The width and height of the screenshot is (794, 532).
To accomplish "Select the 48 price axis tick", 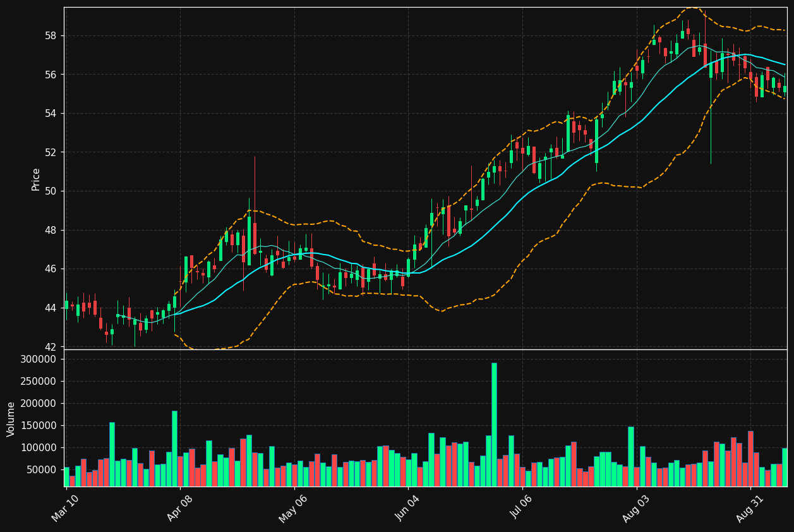I will point(51,230).
